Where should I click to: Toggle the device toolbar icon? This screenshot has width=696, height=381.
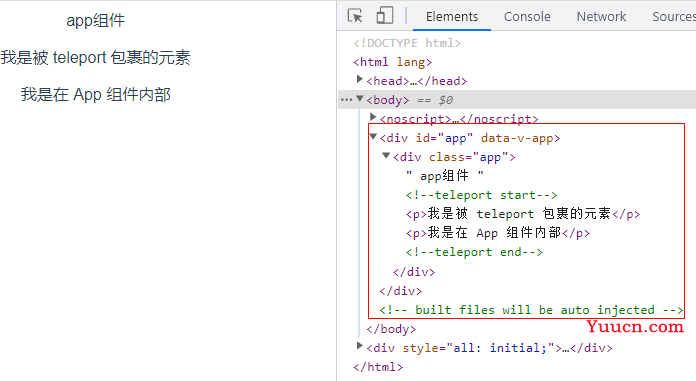pyautogui.click(x=385, y=16)
